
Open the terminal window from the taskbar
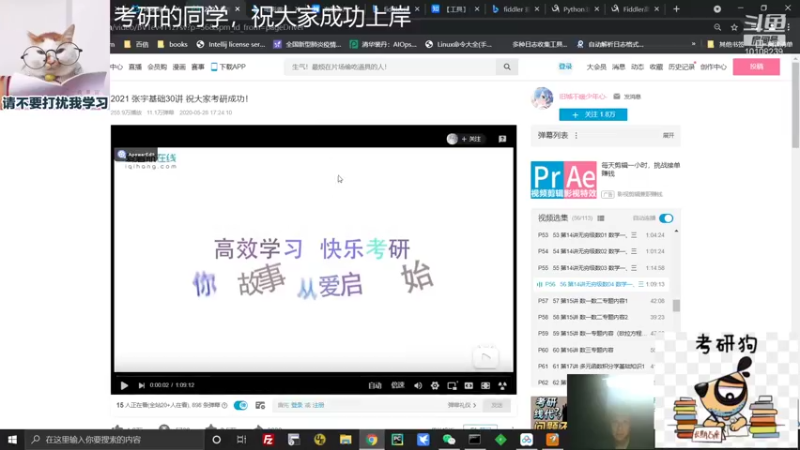[474, 439]
